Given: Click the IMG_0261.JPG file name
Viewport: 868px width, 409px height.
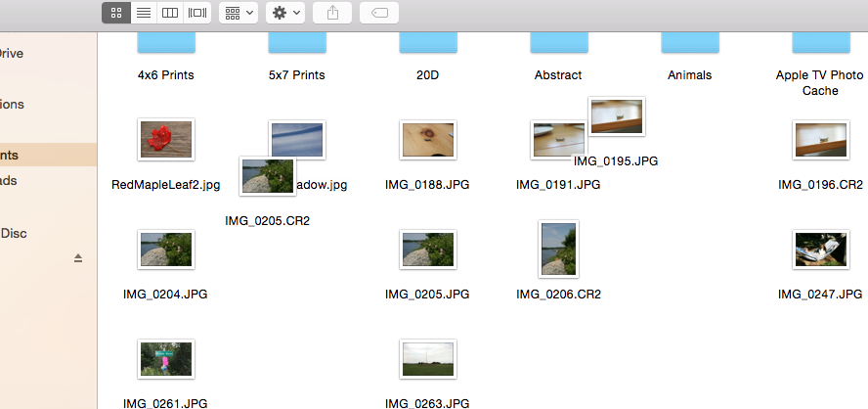Looking at the screenshot, I should (x=165, y=403).
